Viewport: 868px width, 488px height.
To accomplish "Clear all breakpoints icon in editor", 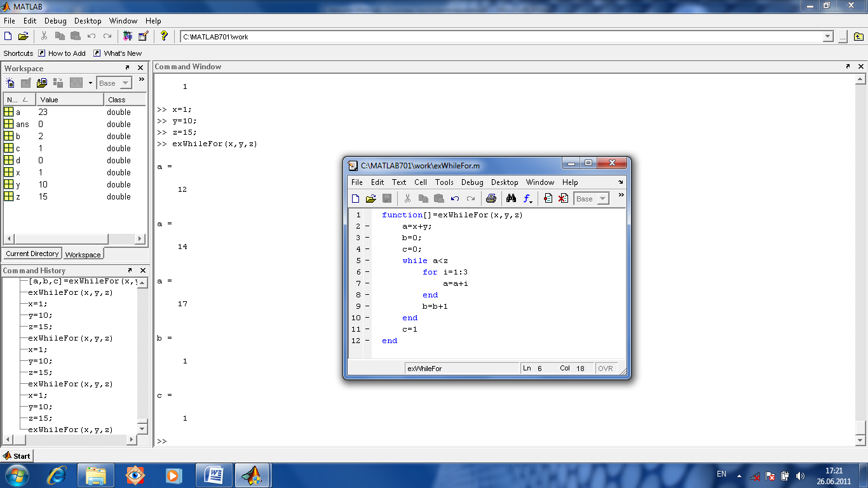I will pyautogui.click(x=563, y=199).
